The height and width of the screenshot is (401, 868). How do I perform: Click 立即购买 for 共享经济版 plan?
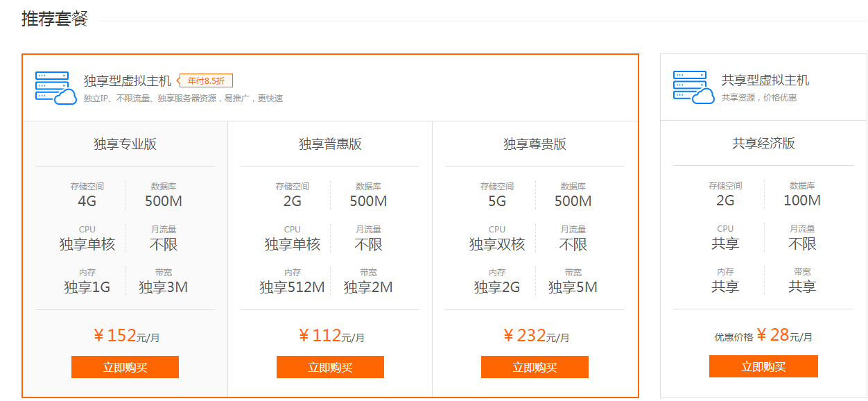[763, 366]
